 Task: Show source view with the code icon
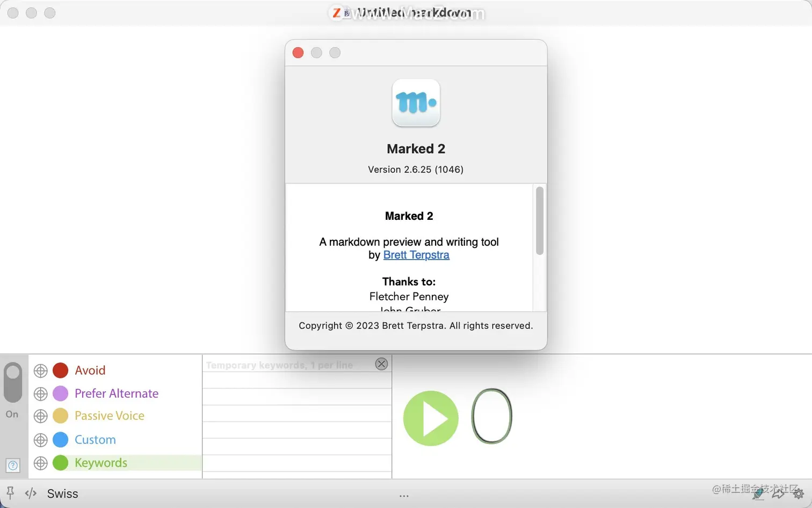click(x=31, y=493)
